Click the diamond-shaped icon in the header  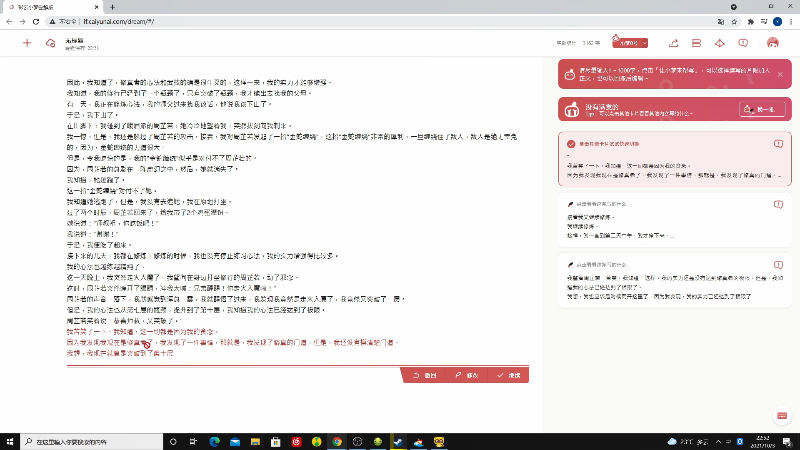[719, 43]
